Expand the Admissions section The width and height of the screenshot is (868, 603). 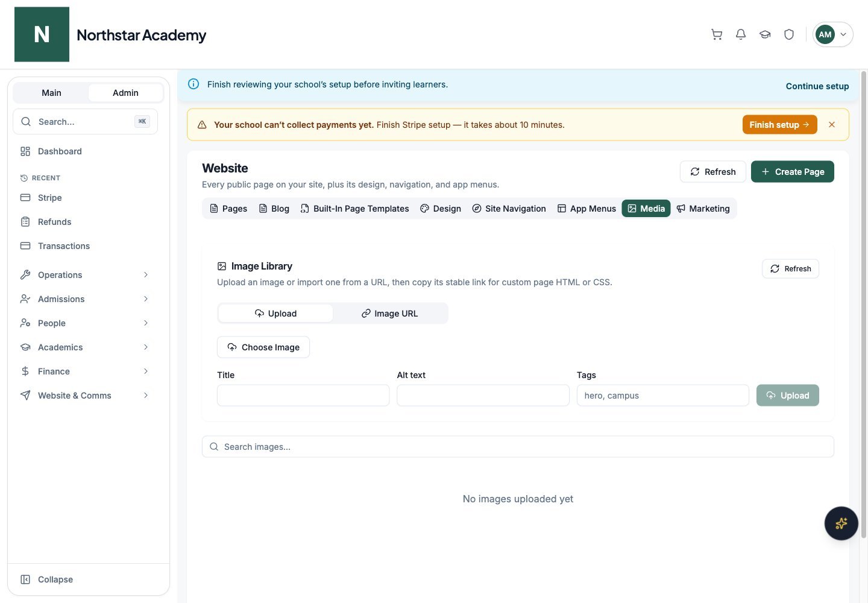click(84, 299)
